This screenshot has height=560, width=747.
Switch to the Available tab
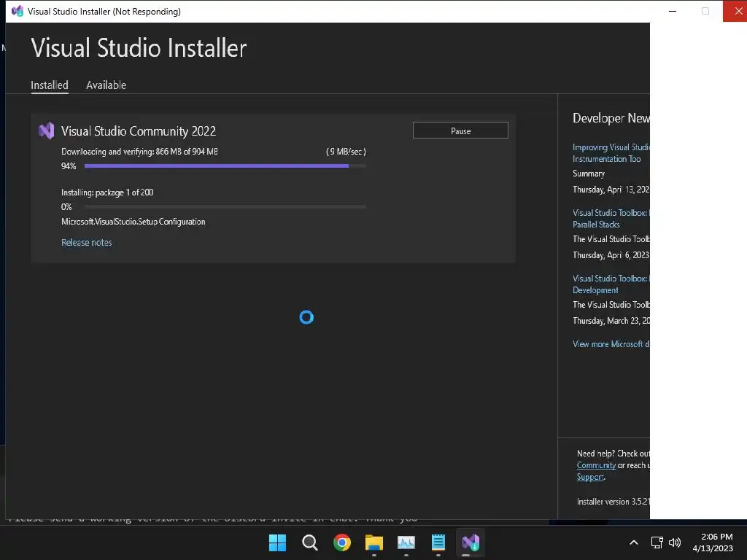coord(107,85)
